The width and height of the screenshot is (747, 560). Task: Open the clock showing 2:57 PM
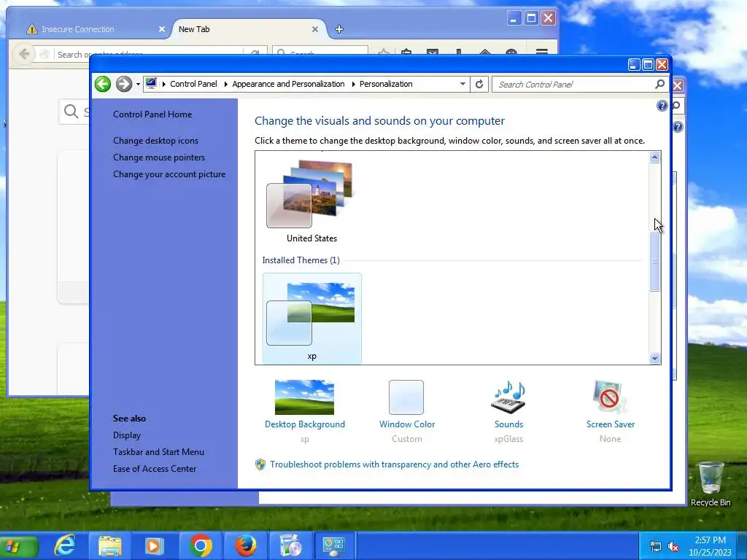pyautogui.click(x=710, y=546)
